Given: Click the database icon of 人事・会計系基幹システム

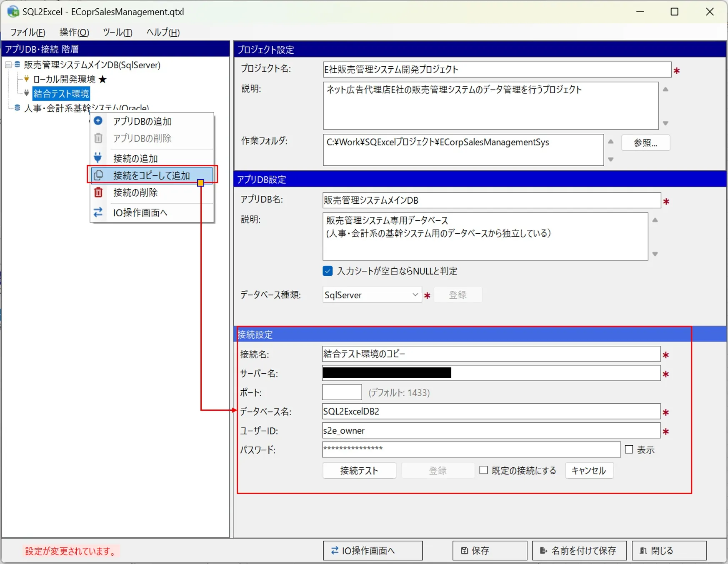Looking at the screenshot, I should click(x=18, y=108).
